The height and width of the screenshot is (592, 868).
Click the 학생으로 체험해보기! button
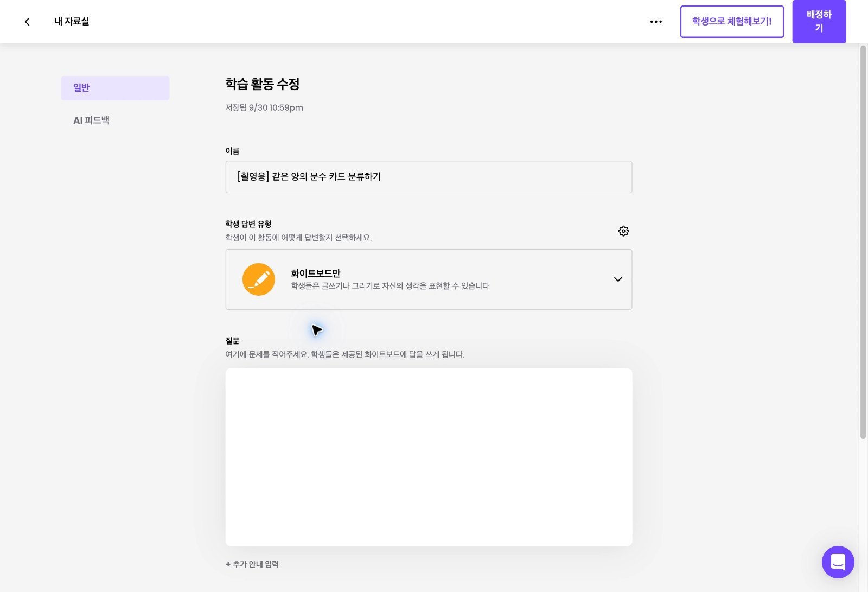732,22
